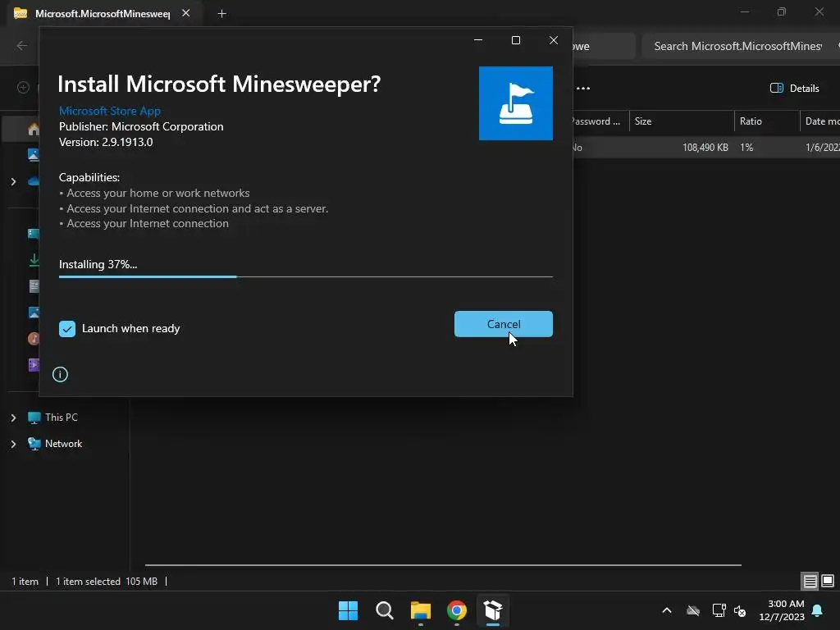The width and height of the screenshot is (840, 630).
Task: Click the Minesweeper app logo tile
Action: (x=516, y=103)
